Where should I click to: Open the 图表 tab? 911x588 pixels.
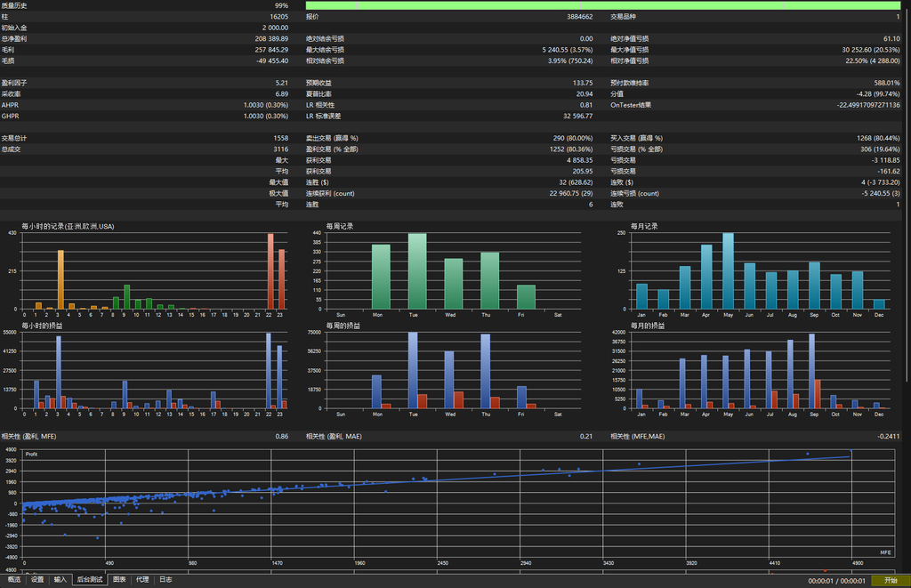(119, 579)
